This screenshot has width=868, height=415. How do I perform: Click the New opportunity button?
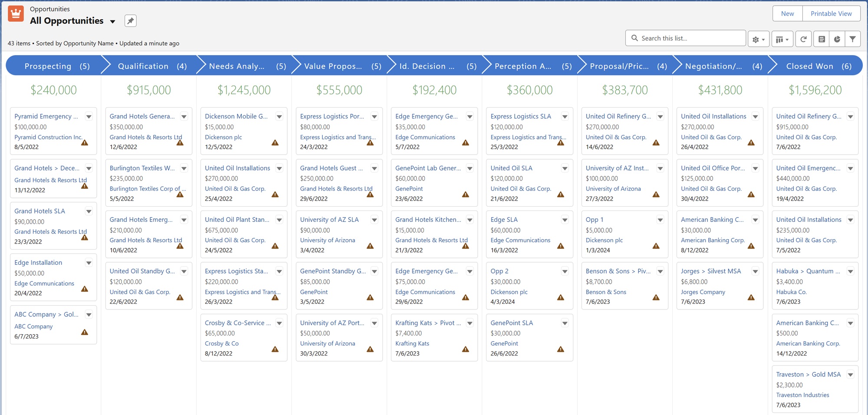coord(787,13)
